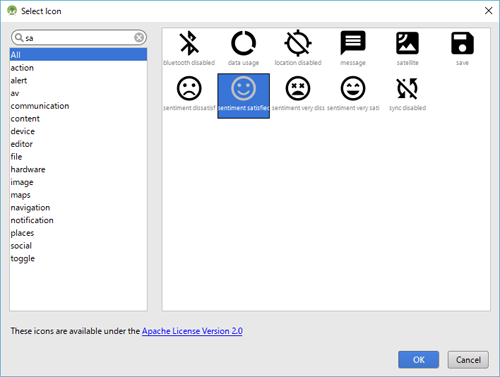Pick the sentiment dissatisfied face icon
This screenshot has height=377, width=500.
(189, 88)
